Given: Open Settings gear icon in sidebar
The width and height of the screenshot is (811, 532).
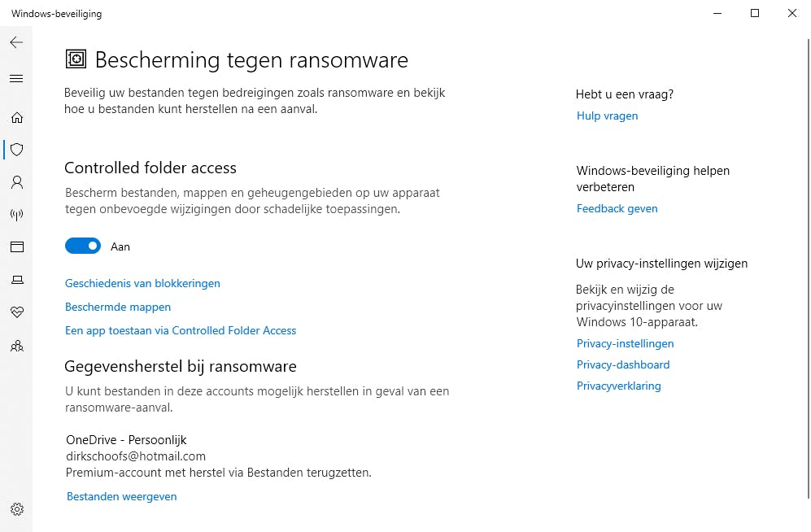Looking at the screenshot, I should (x=16, y=509).
